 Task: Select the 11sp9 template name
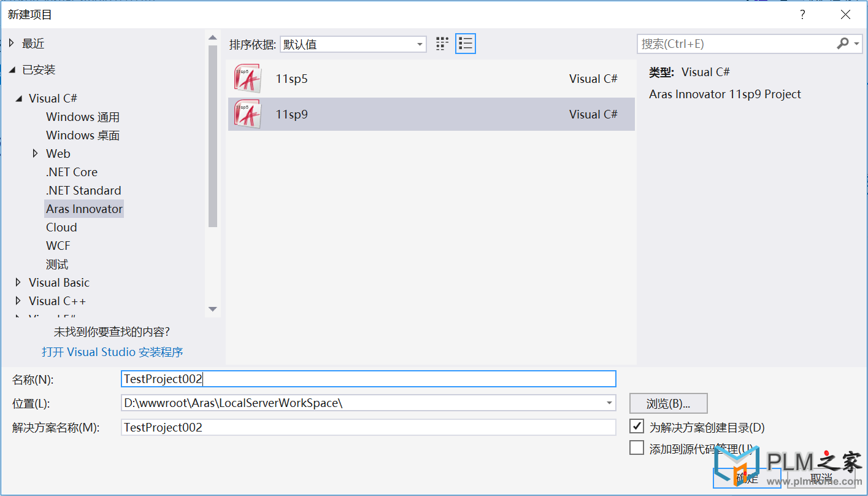click(291, 114)
